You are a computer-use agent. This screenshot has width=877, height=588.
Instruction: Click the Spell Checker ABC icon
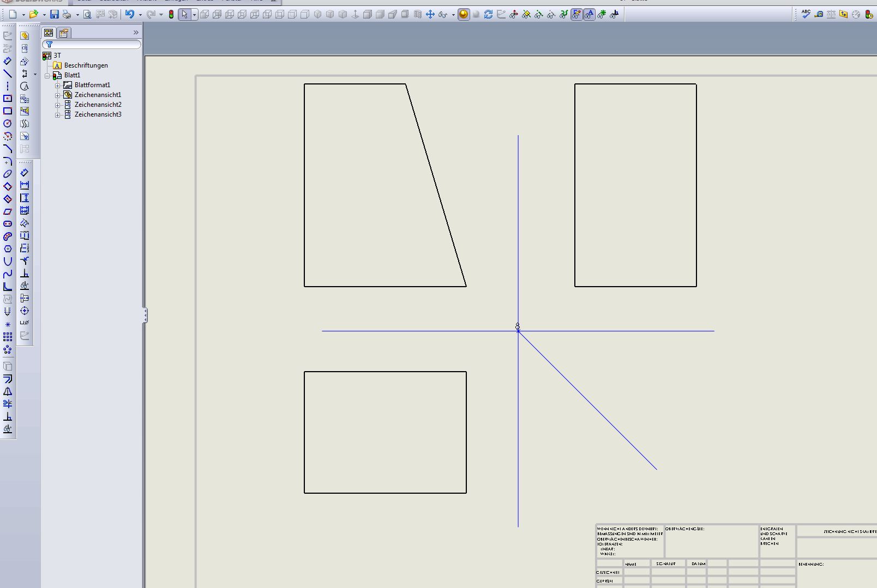coord(806,15)
